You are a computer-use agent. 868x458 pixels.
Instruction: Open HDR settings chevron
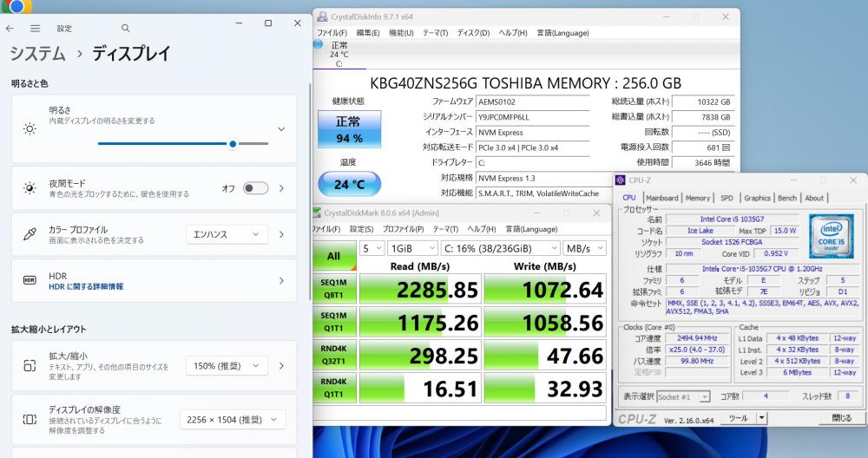coord(281,280)
